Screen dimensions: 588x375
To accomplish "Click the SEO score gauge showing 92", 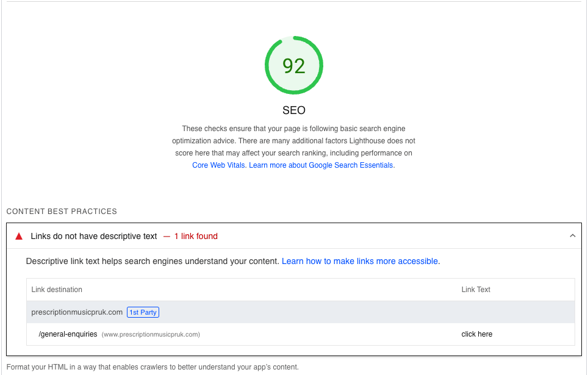I will tap(293, 65).
